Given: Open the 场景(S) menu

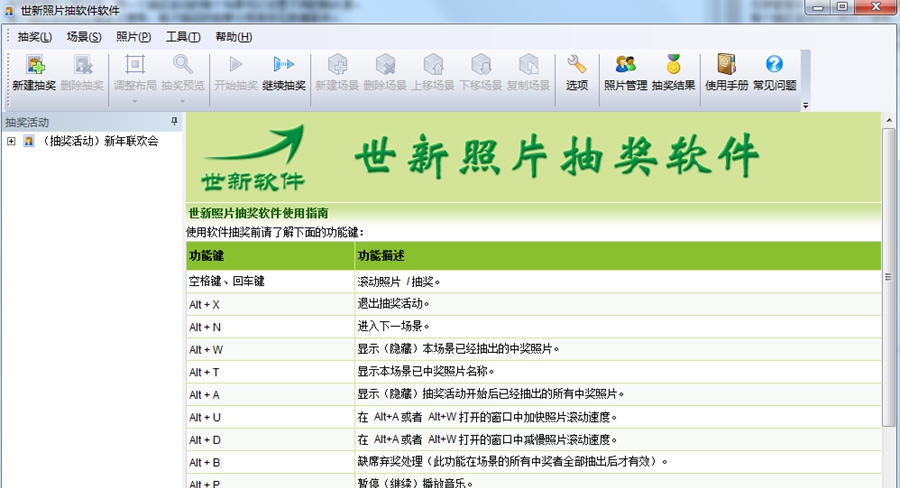Looking at the screenshot, I should click(84, 37).
